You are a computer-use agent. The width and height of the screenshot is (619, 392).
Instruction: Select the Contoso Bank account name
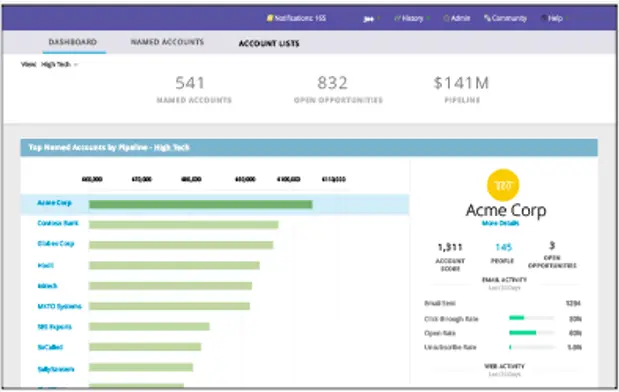58,223
